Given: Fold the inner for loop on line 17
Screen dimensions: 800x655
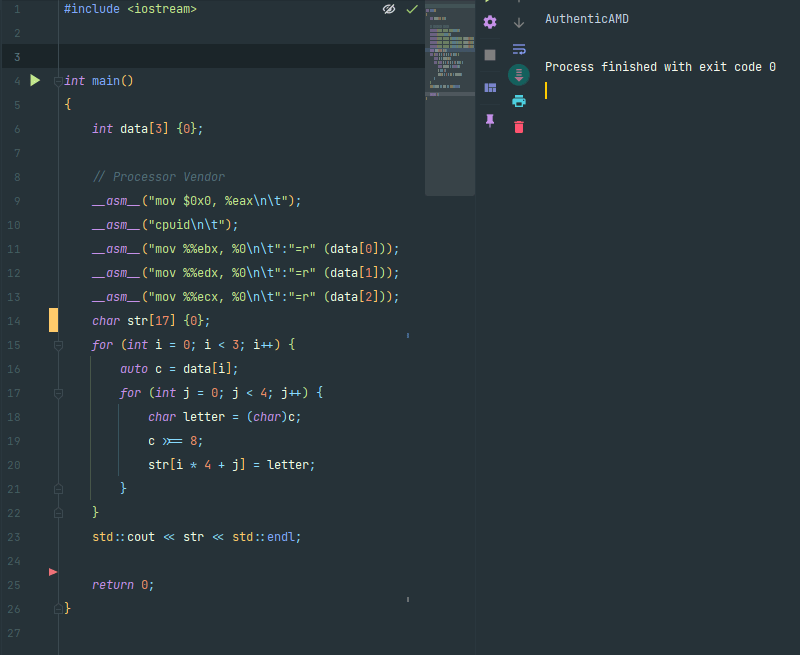Looking at the screenshot, I should click(58, 393).
